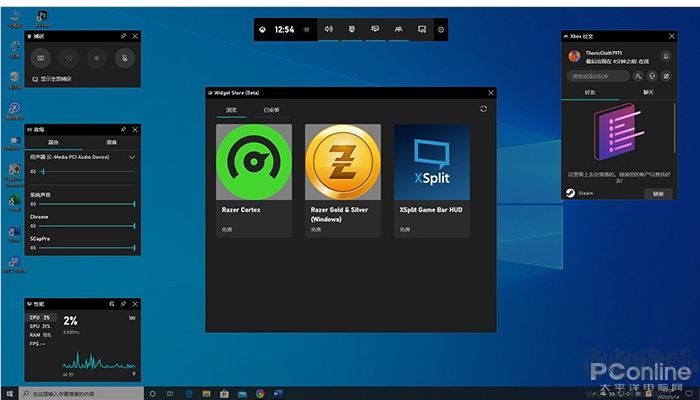Expand speaker device dropdown C-Media PCI Audio
700x400 pixels.
132,157
